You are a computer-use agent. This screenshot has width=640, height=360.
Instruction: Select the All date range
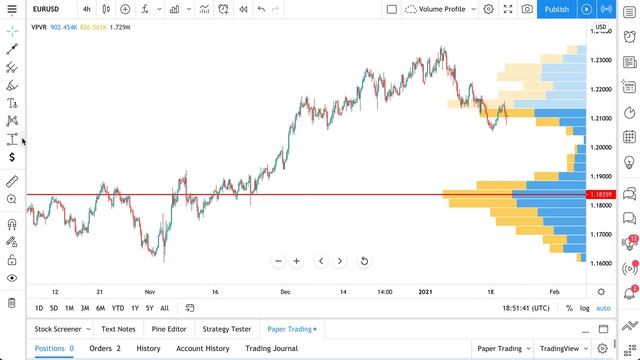164,308
